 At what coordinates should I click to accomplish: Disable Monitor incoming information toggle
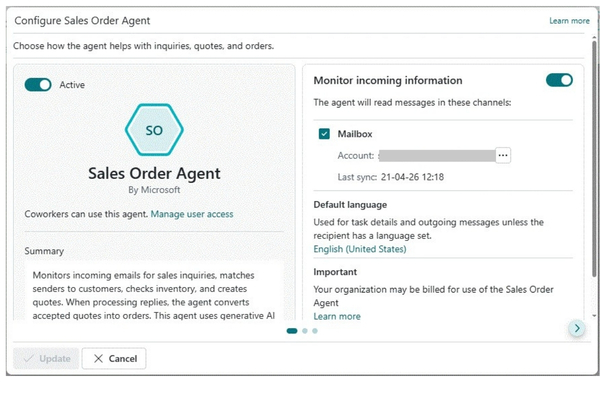559,80
